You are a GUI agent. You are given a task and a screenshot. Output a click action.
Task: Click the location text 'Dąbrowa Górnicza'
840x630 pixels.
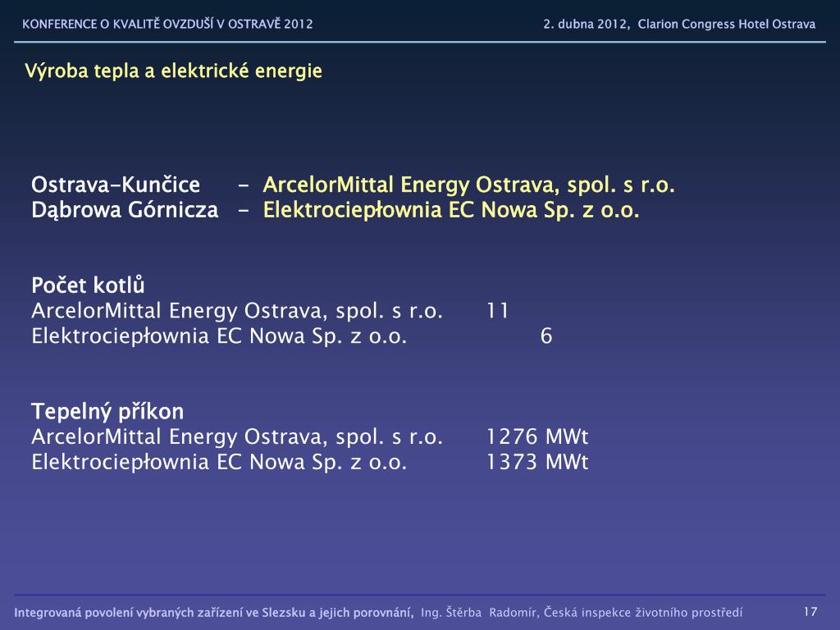pos(125,210)
